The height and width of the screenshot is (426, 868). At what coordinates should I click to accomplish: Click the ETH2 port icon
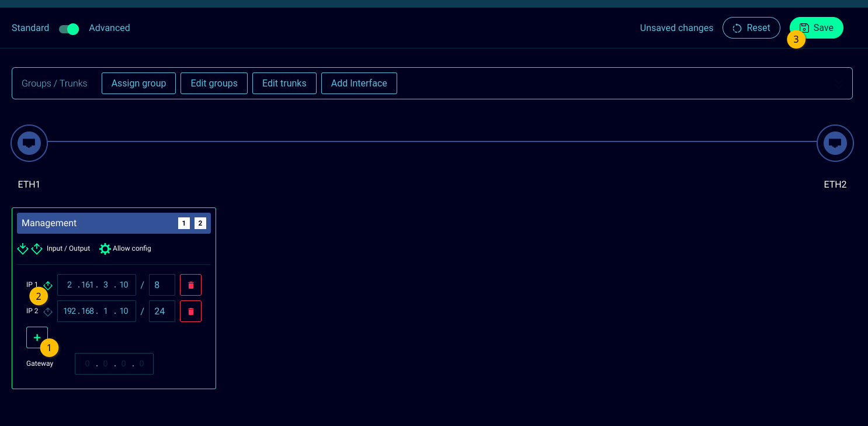tap(835, 143)
